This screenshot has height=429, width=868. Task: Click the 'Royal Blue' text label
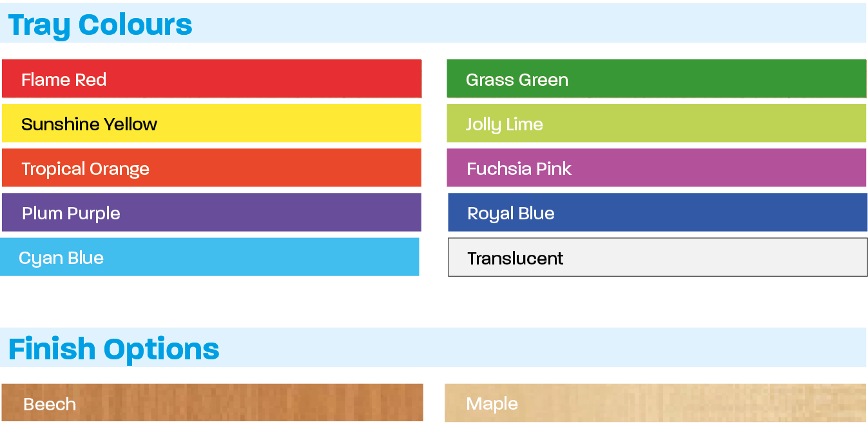pyautogui.click(x=511, y=214)
